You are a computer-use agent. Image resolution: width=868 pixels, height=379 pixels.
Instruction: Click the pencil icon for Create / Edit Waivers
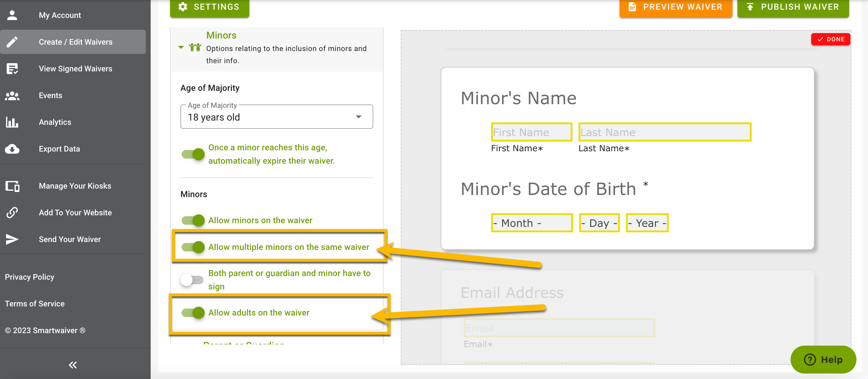pyautogui.click(x=12, y=42)
